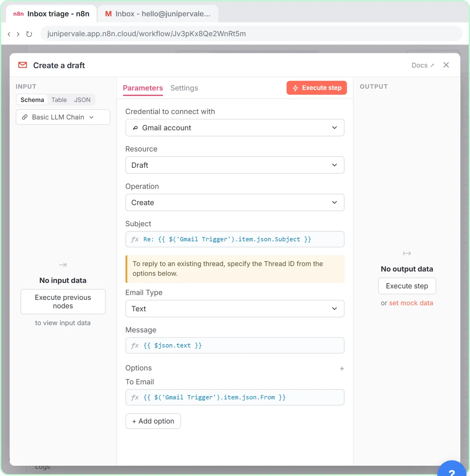Switch input view to JSON

pos(82,100)
